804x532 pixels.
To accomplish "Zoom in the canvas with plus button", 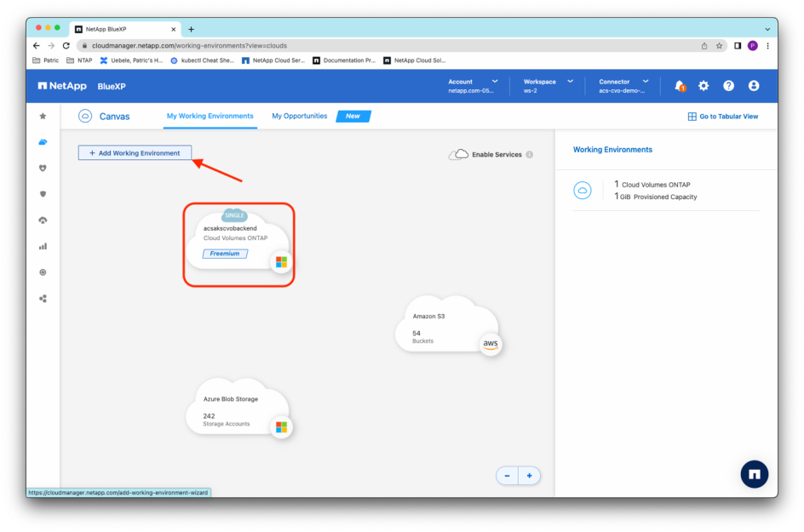I will pos(529,476).
